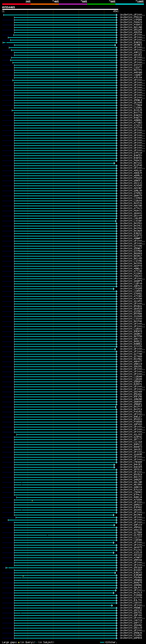Select the UniRef100_Q402E1 label
Screen dimensions: 146x644
pos(131,55)
